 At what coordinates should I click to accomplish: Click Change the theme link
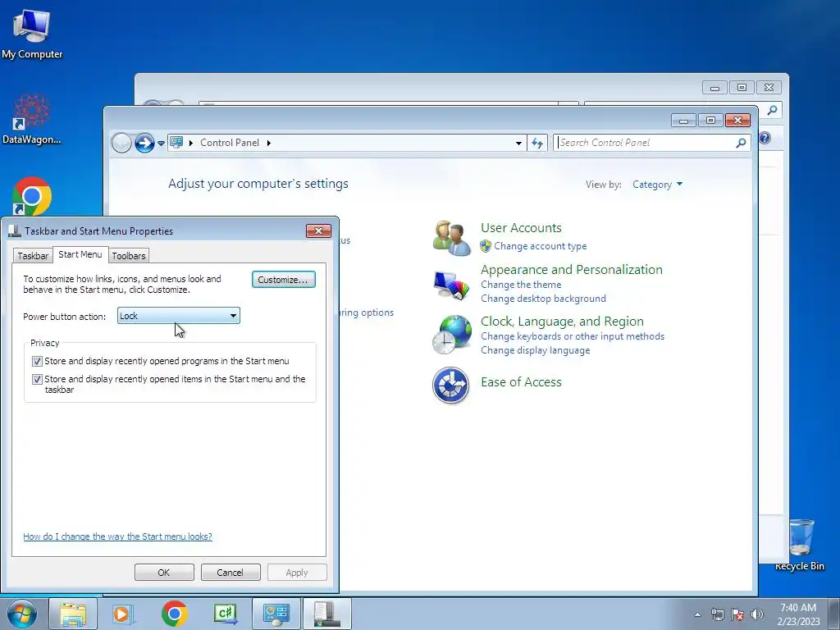[x=521, y=285]
